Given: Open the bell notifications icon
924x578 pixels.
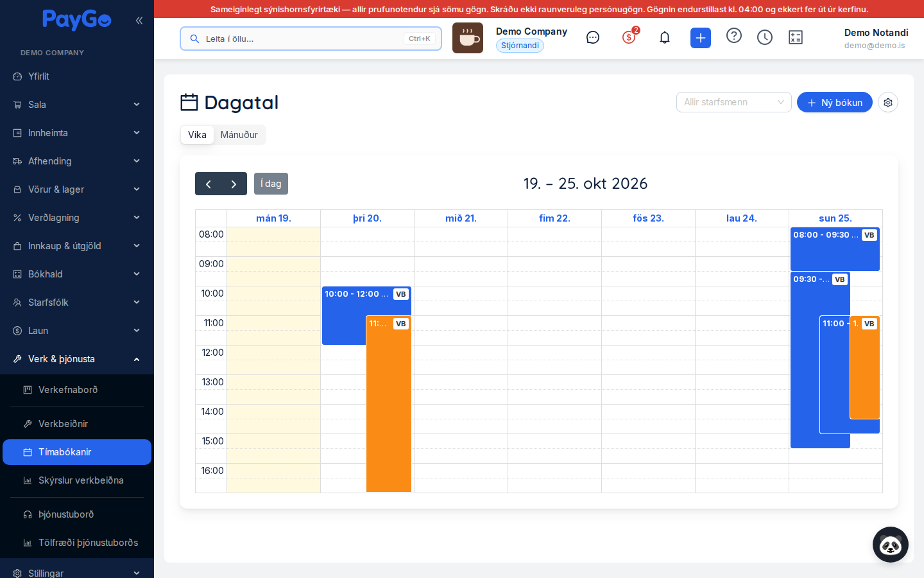Looking at the screenshot, I should pyautogui.click(x=665, y=38).
